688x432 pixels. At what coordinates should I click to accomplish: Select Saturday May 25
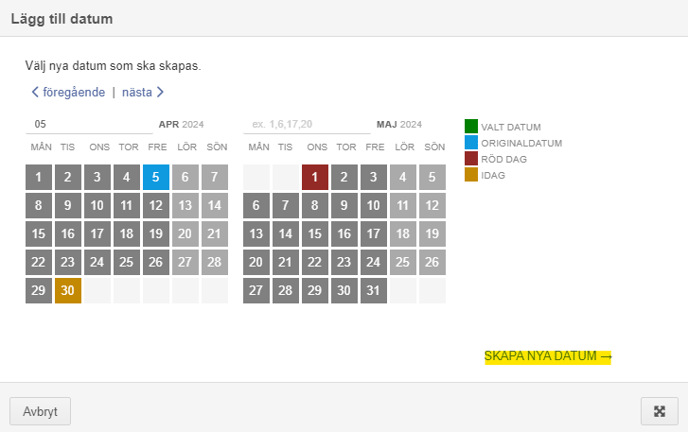[x=403, y=262]
